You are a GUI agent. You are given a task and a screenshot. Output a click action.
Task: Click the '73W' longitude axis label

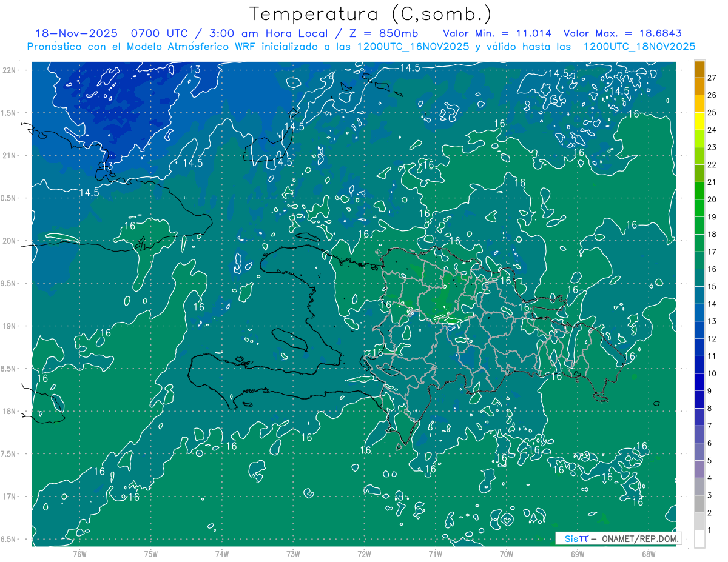[293, 554]
